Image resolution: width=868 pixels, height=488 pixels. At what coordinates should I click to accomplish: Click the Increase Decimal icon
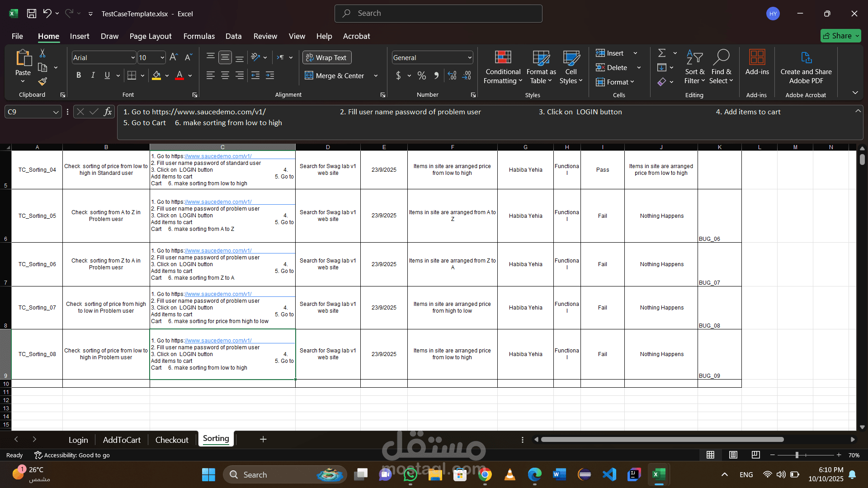point(452,75)
